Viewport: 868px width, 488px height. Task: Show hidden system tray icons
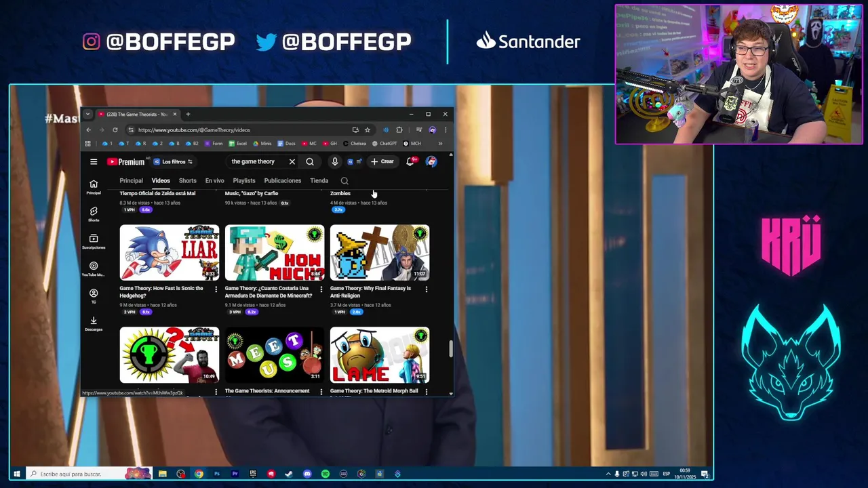[608, 474]
